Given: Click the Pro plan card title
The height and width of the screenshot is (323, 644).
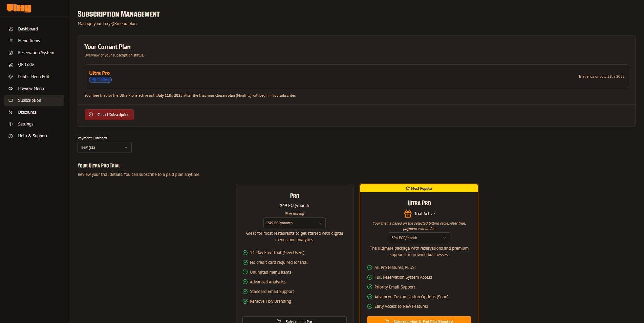Looking at the screenshot, I should 295,196.
